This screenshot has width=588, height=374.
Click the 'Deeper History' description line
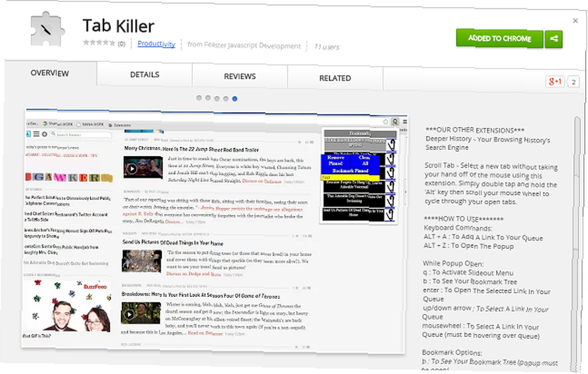coord(487,143)
